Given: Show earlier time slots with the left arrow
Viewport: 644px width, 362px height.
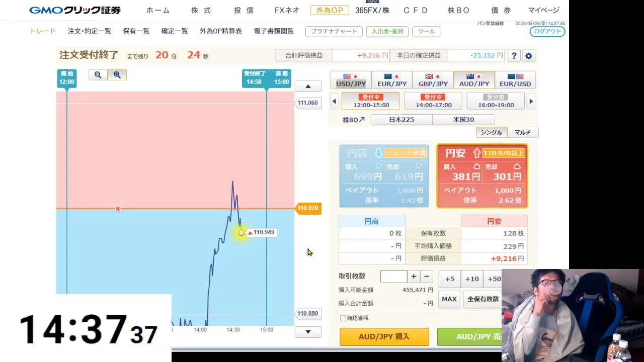Looking at the screenshot, I should [x=334, y=101].
